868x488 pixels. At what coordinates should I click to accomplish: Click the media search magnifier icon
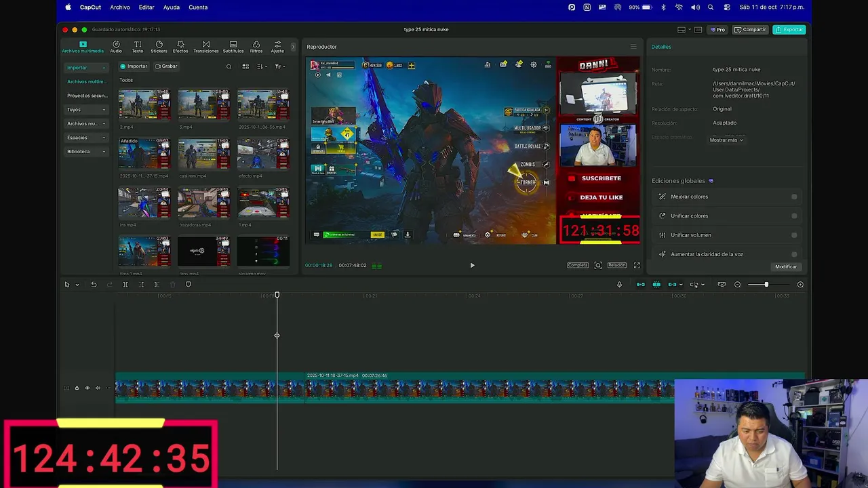click(x=229, y=66)
